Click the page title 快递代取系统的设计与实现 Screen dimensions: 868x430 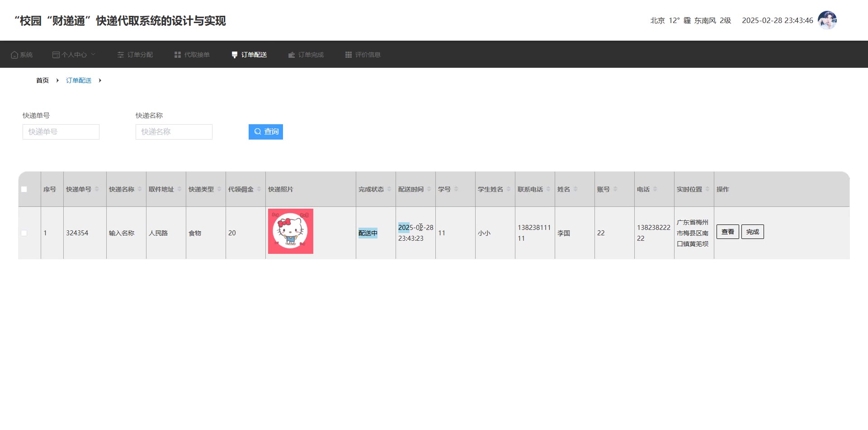tap(161, 21)
